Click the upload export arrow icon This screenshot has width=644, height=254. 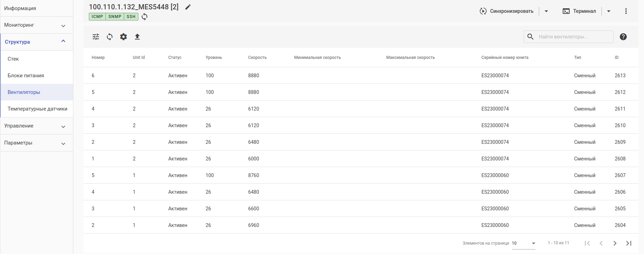pyautogui.click(x=137, y=37)
